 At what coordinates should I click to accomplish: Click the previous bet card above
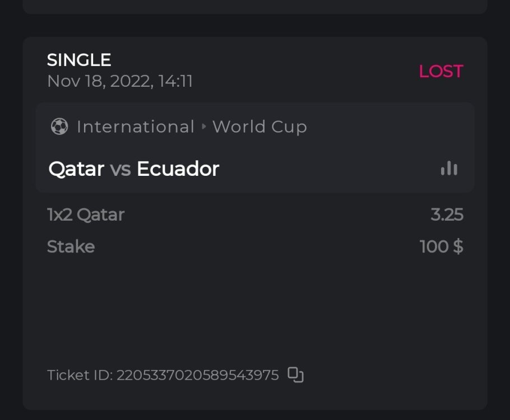(x=255, y=6)
